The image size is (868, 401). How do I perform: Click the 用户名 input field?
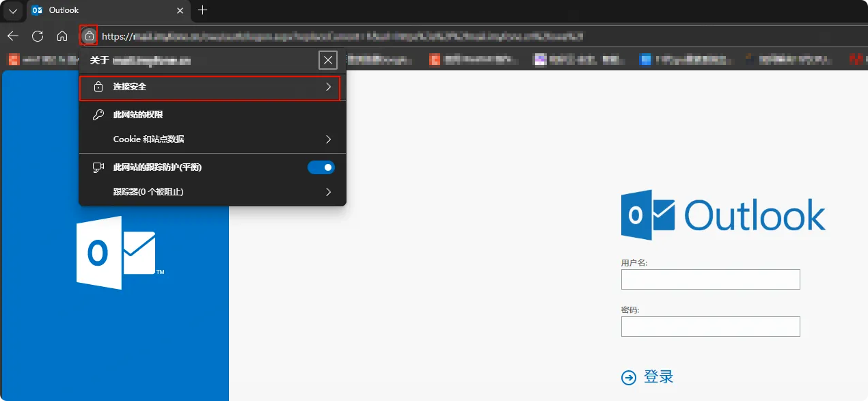[x=710, y=279]
